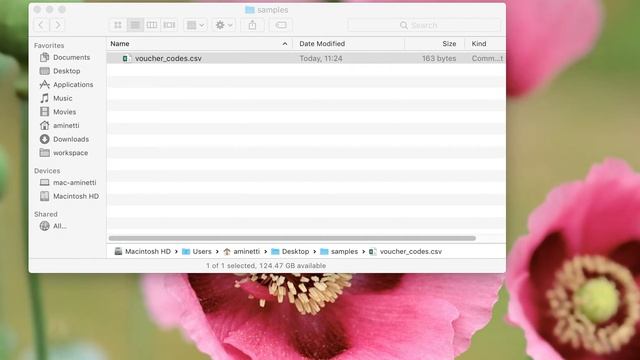Switch to cover flow view
Screen dimensions: 640x360
click(169, 25)
